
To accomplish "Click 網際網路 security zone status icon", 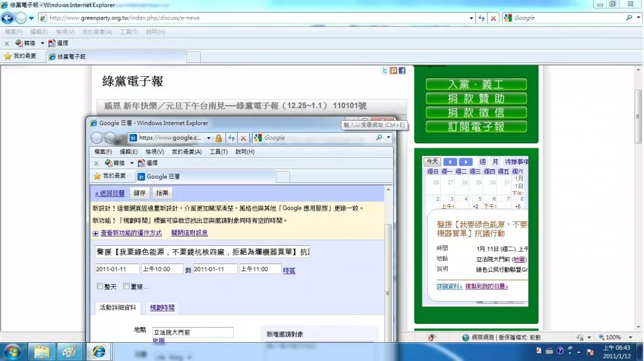I will pyautogui.click(x=466, y=337).
